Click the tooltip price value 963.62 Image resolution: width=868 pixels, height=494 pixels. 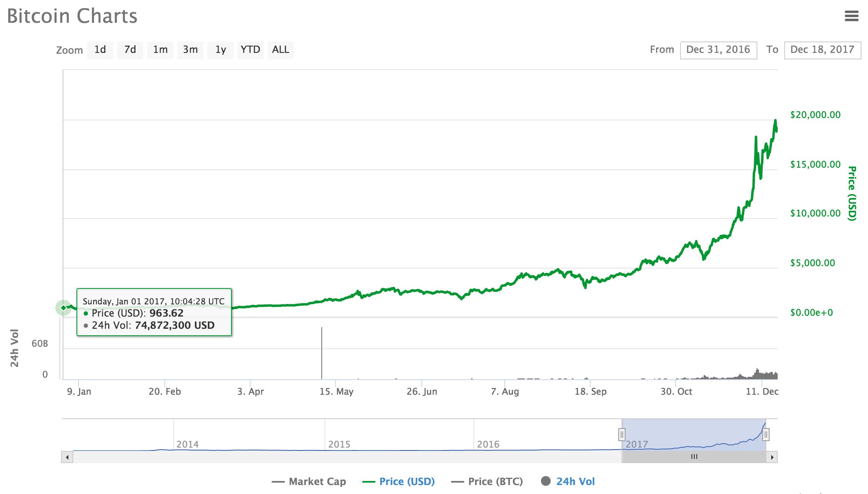[166, 313]
